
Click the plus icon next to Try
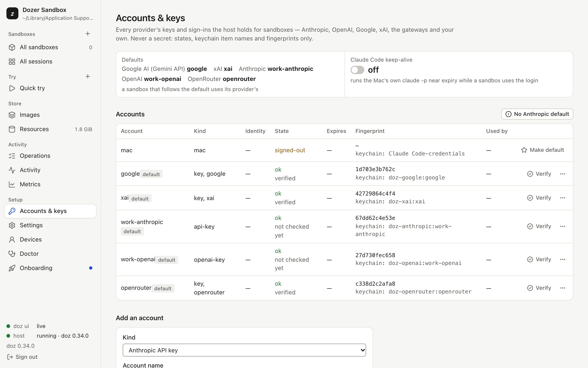click(x=88, y=76)
